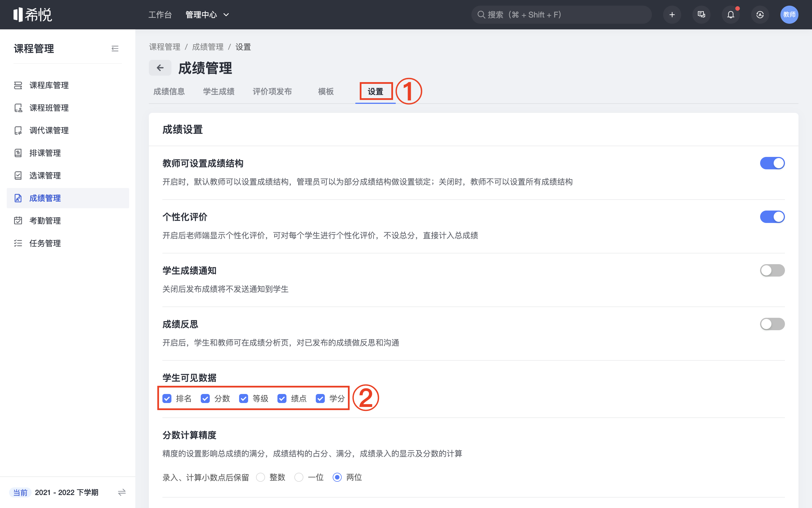This screenshot has height=508, width=812.
Task: Uncheck the 等级 checkbox
Action: 244,398
